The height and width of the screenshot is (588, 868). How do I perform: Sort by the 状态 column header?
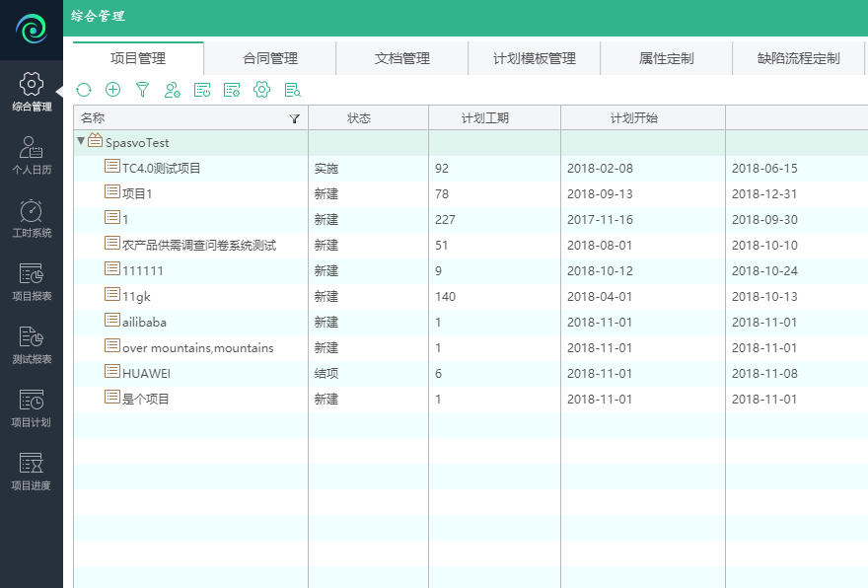(x=368, y=118)
